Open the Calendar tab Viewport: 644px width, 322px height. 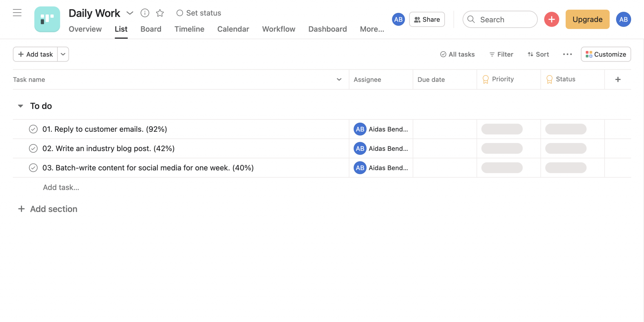click(x=233, y=29)
